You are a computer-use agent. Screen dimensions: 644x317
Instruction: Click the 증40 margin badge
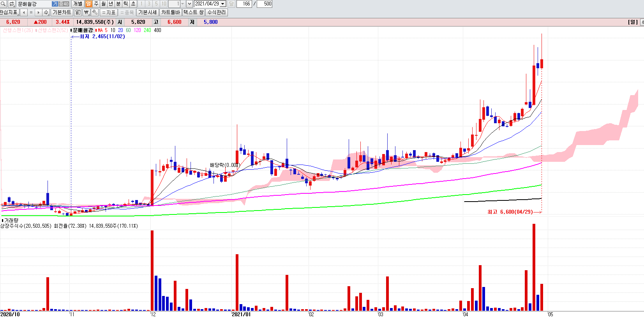tap(64, 4)
